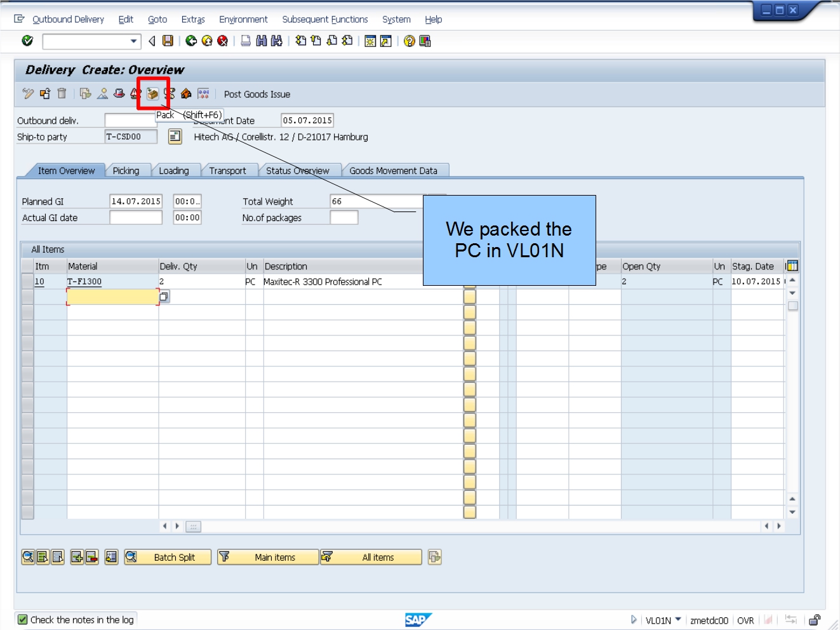Click the green checkmark Enter icon
The width and height of the screenshot is (840, 630).
(27, 41)
